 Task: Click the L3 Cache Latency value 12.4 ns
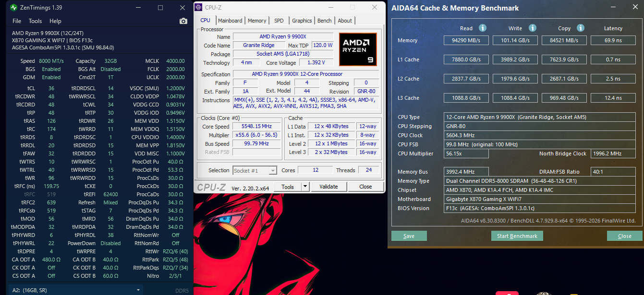[613, 98]
